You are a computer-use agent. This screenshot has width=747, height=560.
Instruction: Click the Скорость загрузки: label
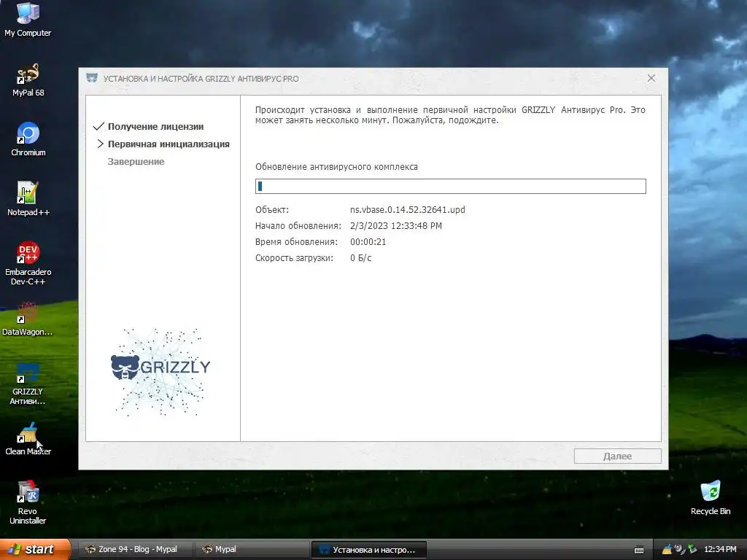click(x=295, y=258)
